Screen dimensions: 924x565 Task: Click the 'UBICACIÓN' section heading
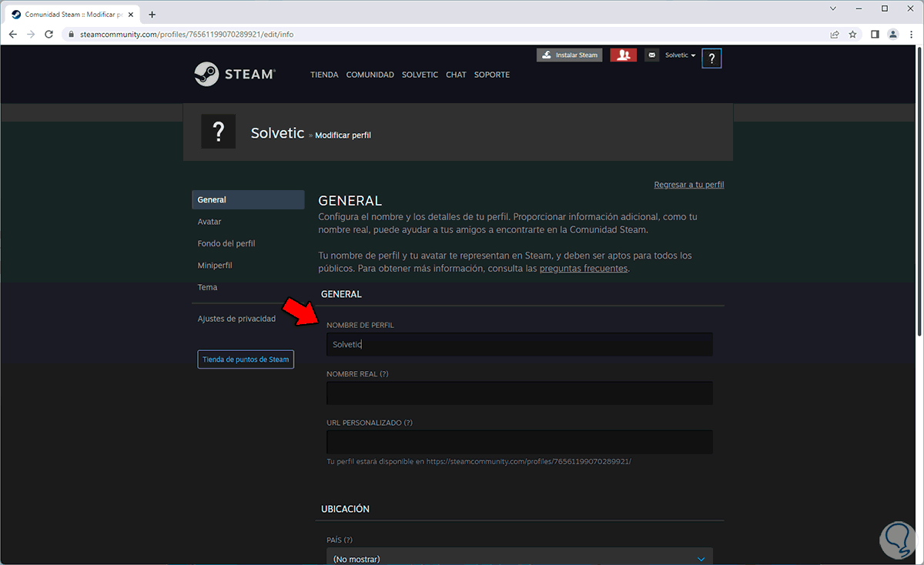345,509
